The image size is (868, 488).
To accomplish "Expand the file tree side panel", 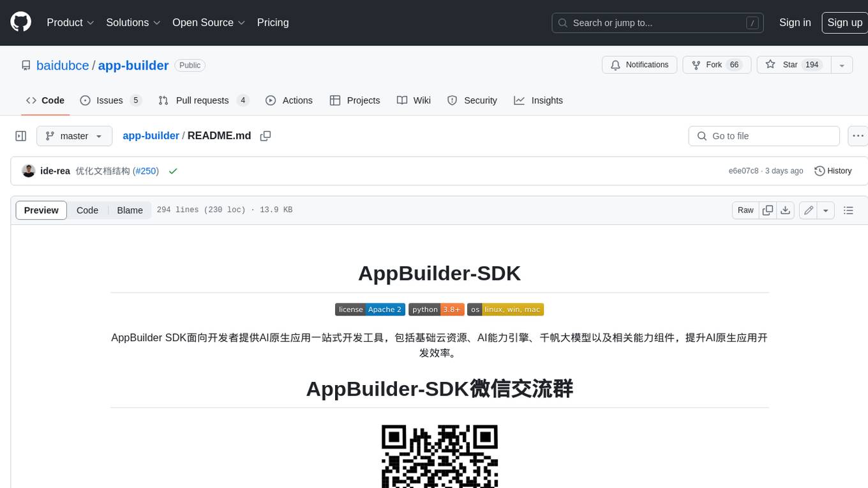I will (x=21, y=136).
